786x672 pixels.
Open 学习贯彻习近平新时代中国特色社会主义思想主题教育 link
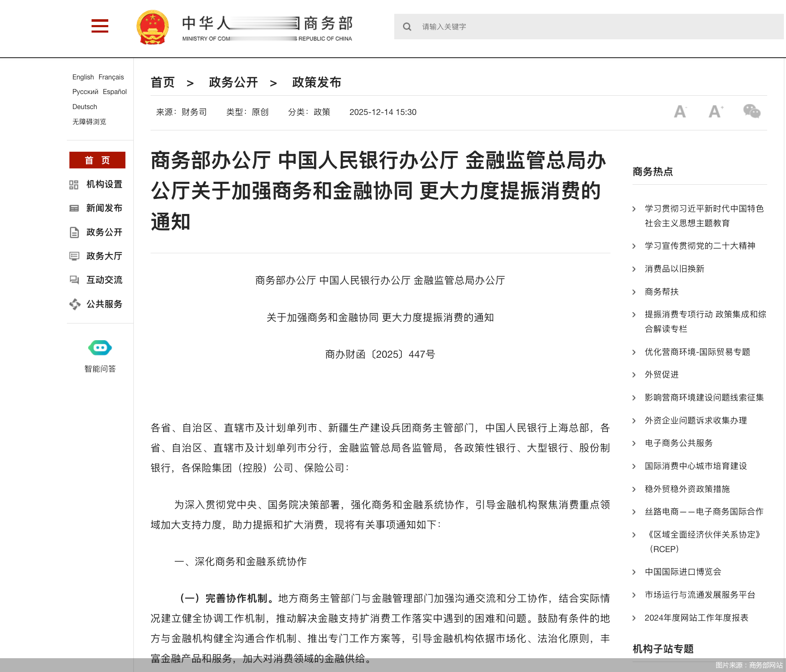click(704, 216)
